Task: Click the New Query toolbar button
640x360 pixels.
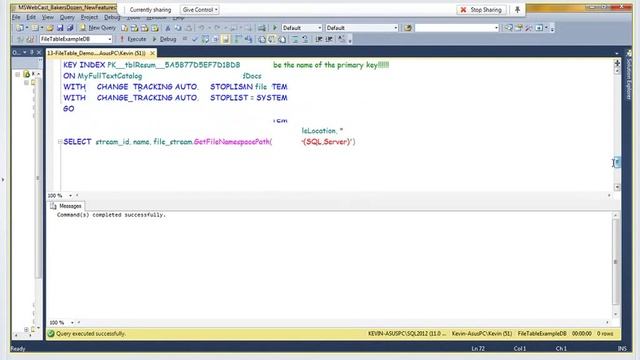Action: [98, 28]
